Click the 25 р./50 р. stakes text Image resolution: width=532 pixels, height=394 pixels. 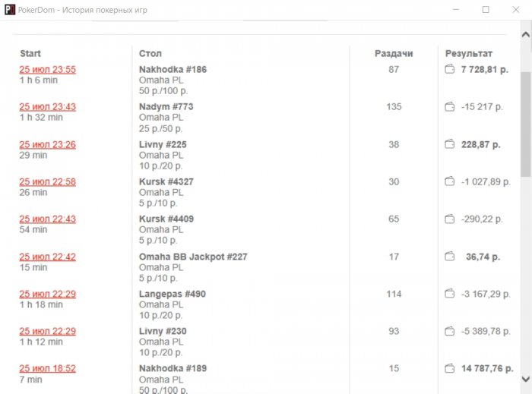(x=161, y=129)
